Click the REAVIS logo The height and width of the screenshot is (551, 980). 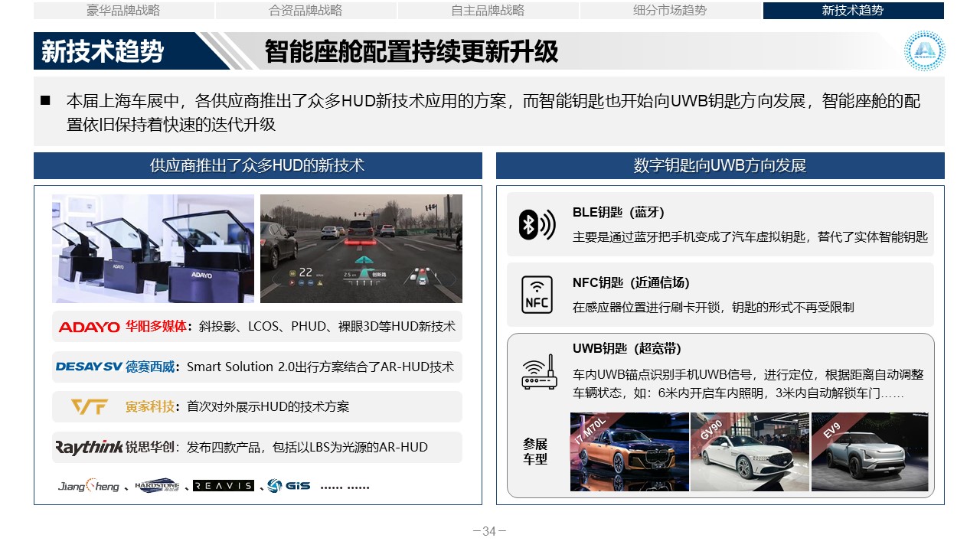pyautogui.click(x=224, y=486)
